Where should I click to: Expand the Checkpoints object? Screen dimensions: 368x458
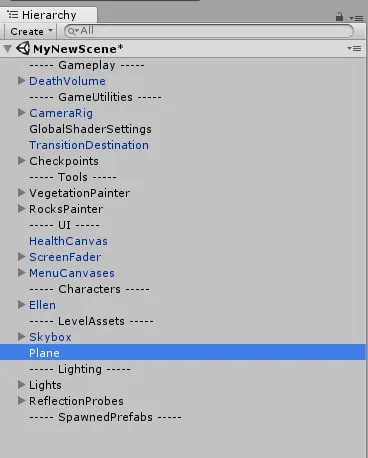click(21, 161)
